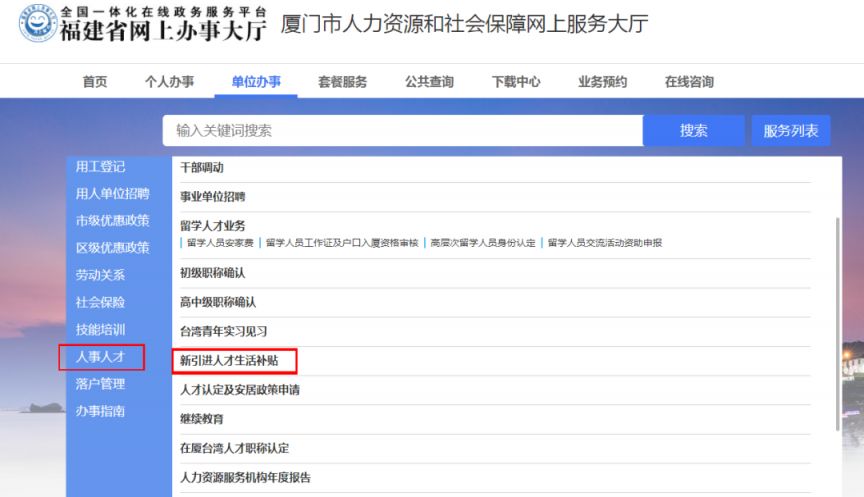Select 办事指南 in the sidebar
864x497 pixels.
click(x=100, y=411)
